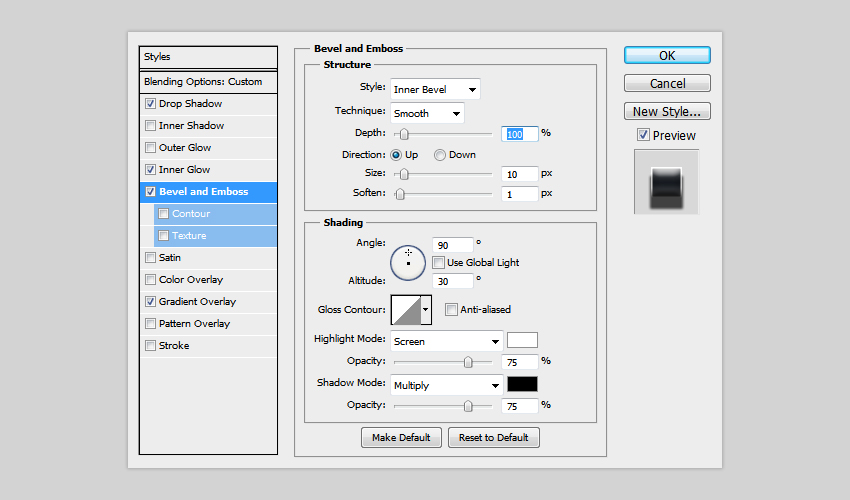Pick the black shadow color swatch
Image resolution: width=850 pixels, height=500 pixels.
point(522,385)
